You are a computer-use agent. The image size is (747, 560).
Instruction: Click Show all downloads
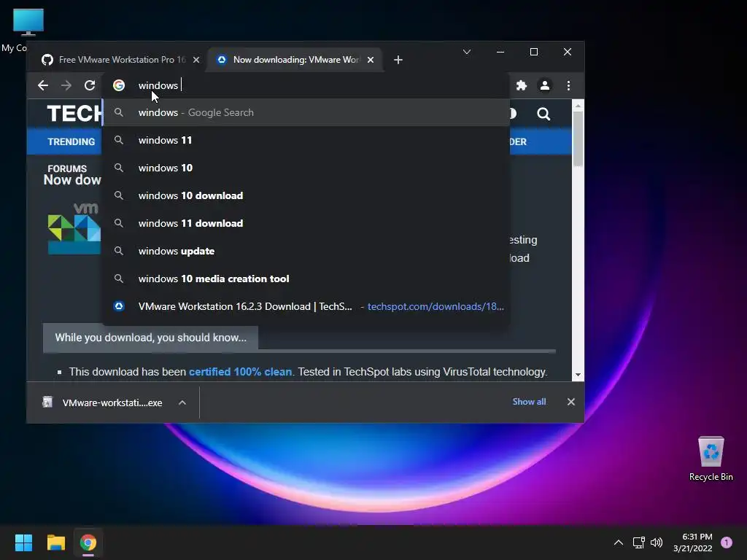[530, 402]
